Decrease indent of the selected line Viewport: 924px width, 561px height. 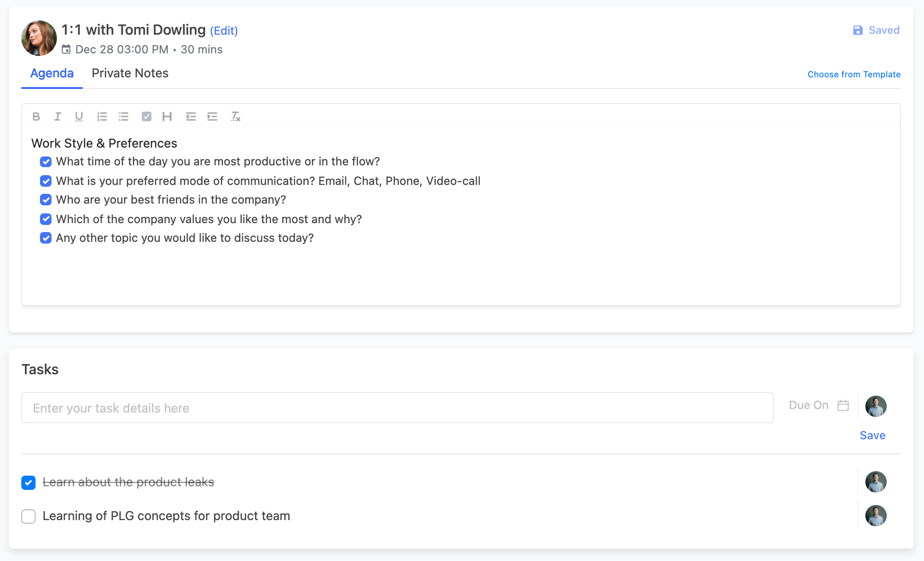tap(191, 116)
